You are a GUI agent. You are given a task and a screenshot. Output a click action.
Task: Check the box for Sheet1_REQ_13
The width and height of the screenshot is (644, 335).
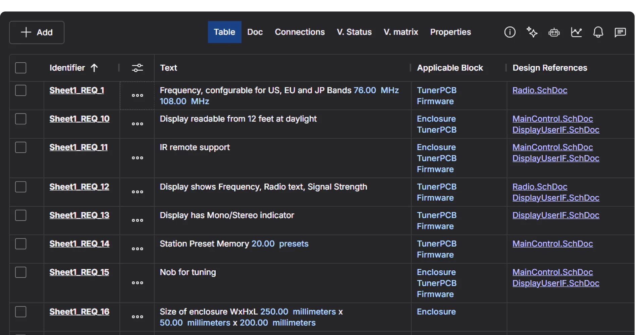(x=21, y=215)
